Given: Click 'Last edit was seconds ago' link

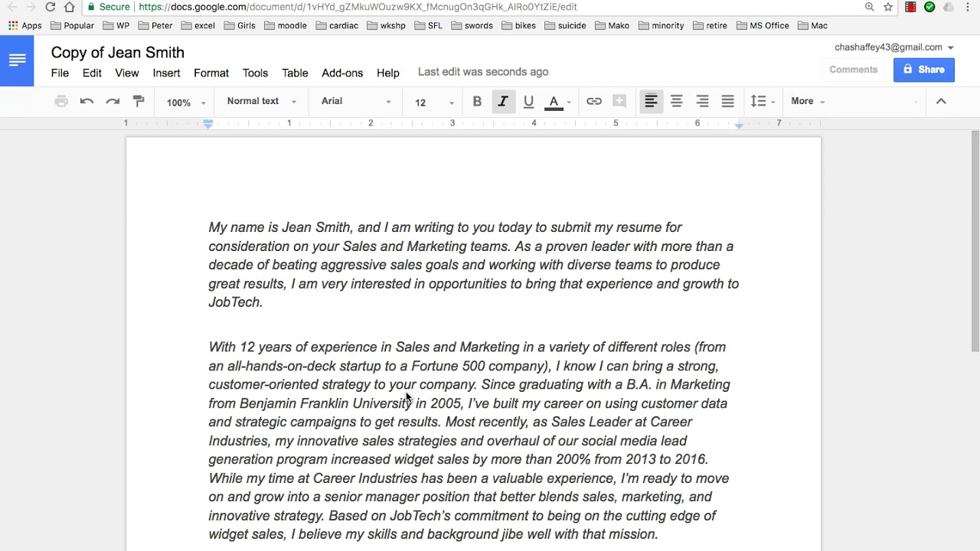Looking at the screenshot, I should [x=483, y=72].
